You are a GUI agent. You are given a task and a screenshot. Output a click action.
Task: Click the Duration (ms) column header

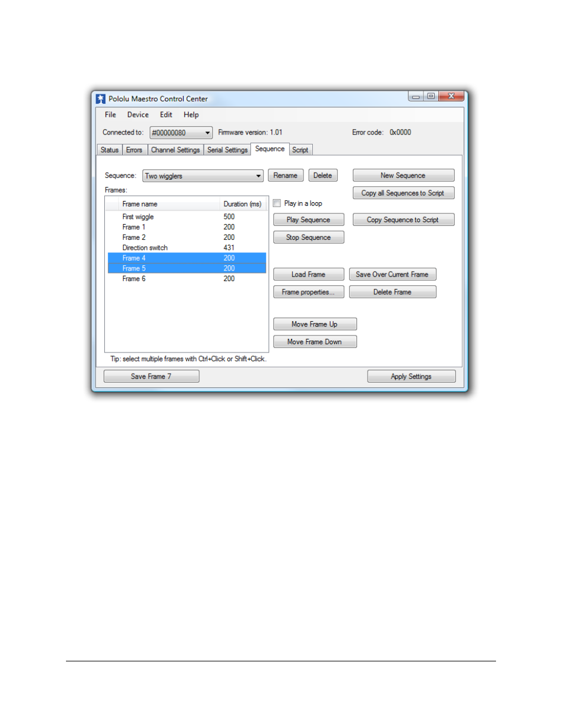coord(243,204)
